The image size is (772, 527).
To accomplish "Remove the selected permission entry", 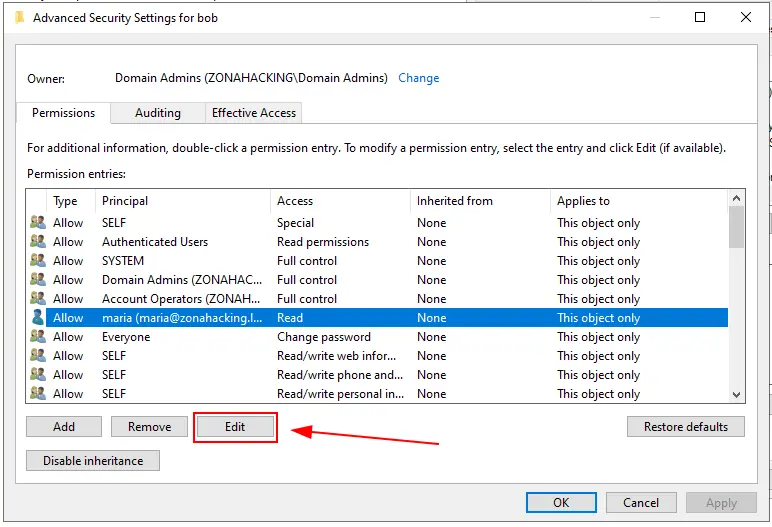I will click(149, 427).
